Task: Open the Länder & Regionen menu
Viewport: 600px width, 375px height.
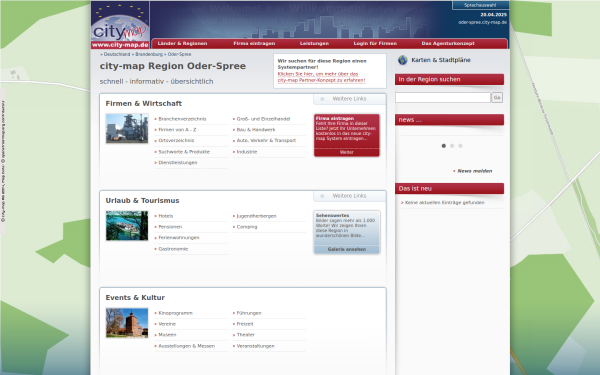Action: [x=182, y=44]
